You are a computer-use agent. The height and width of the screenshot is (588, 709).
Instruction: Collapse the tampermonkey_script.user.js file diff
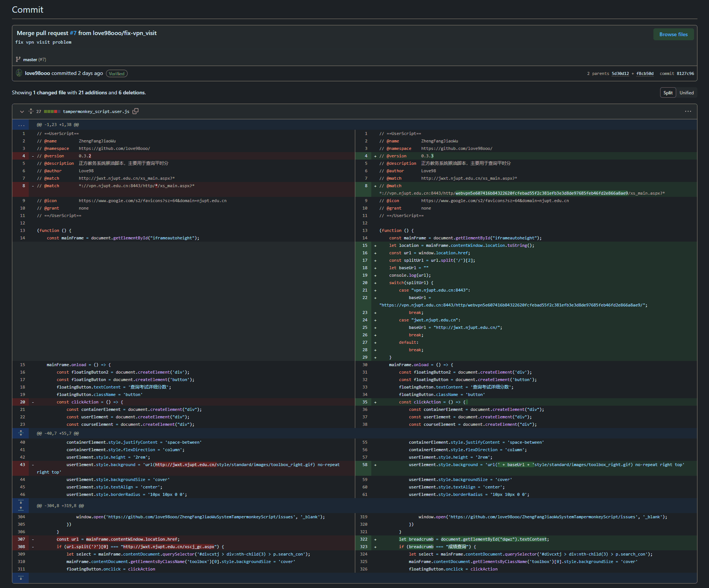click(22, 111)
